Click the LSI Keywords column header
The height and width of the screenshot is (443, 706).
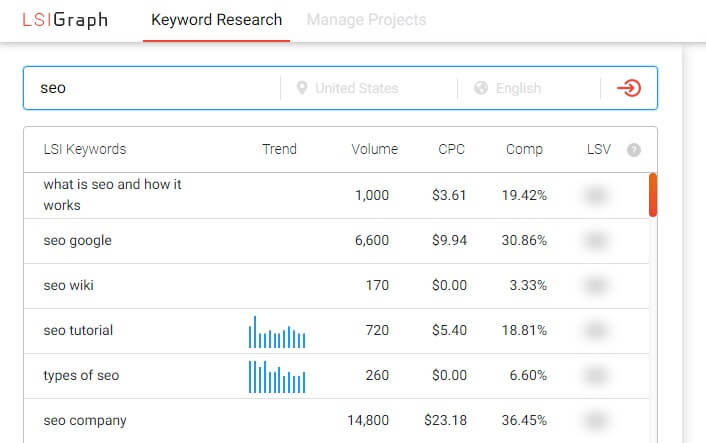pos(85,149)
